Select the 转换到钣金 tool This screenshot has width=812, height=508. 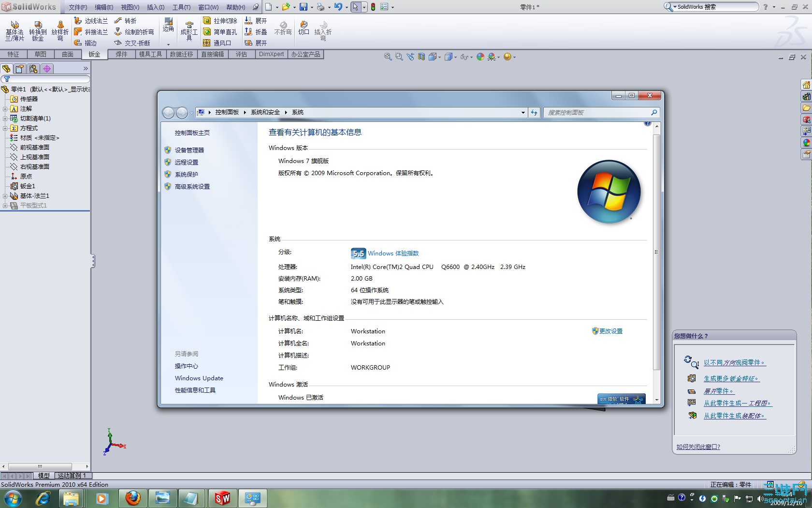click(x=37, y=31)
